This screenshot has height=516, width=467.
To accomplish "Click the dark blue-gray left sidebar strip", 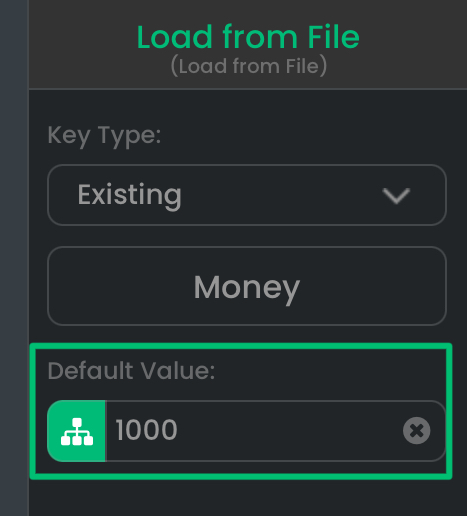I will (14, 258).
